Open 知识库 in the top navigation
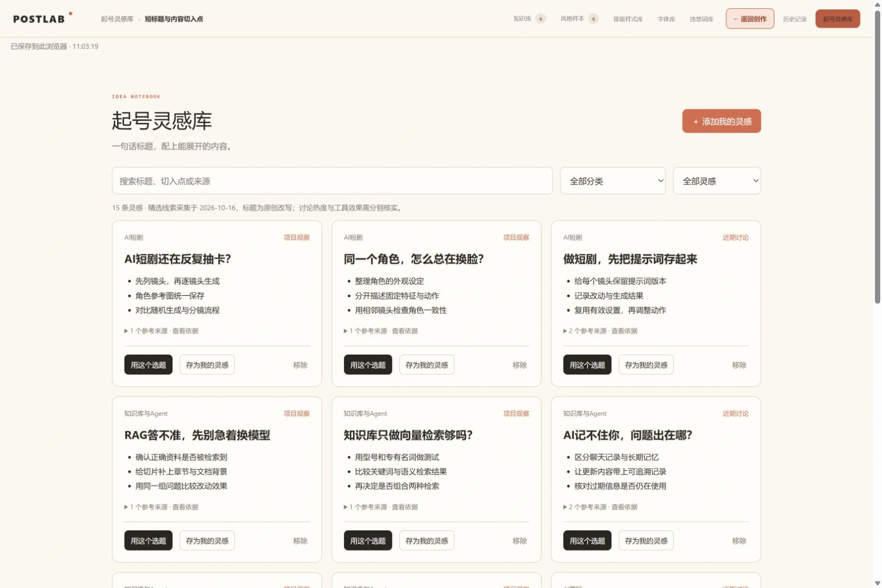This screenshot has height=588, width=882. point(529,18)
